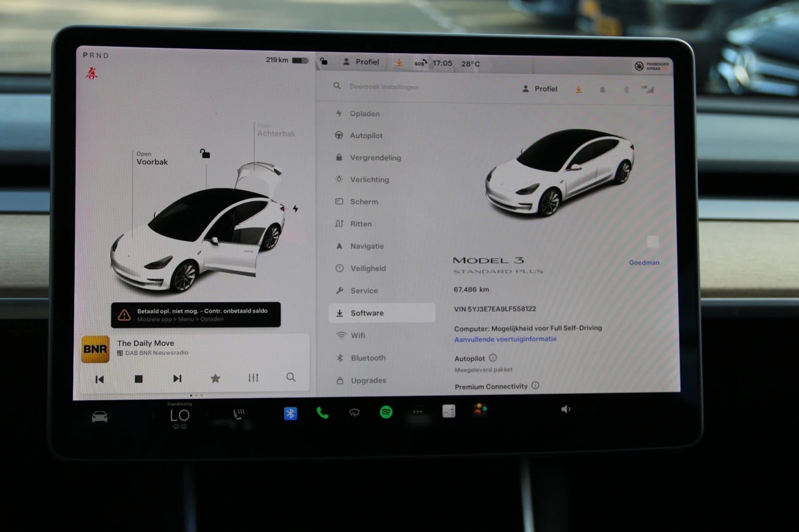Screen dimensions: 799x532
Task: Tap the SOS button in status bar
Action: (x=417, y=62)
